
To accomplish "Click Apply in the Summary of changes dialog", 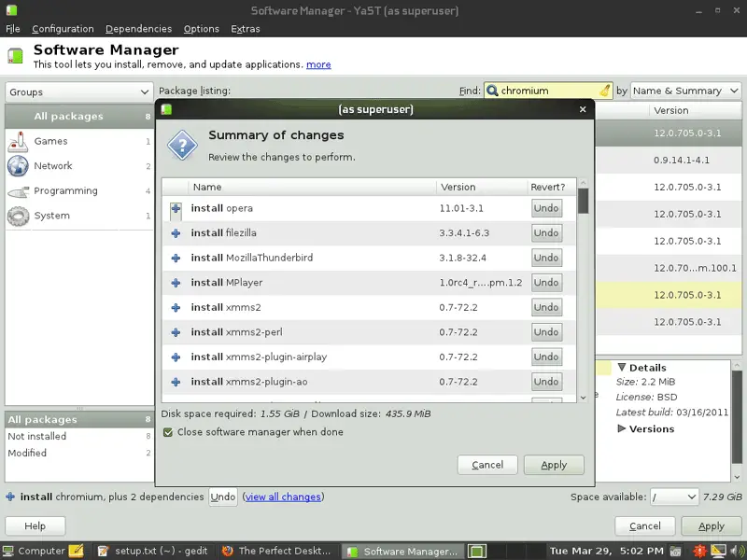I will pos(554,465).
